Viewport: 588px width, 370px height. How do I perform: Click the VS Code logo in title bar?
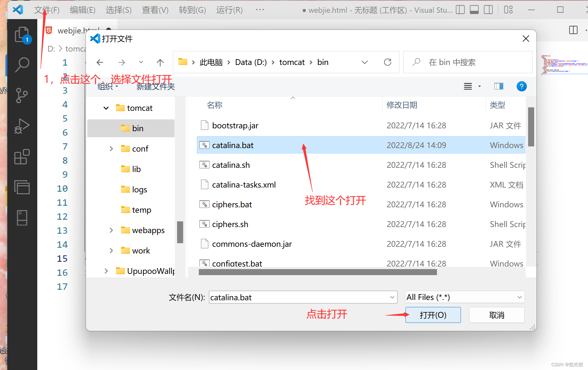pyautogui.click(x=18, y=10)
